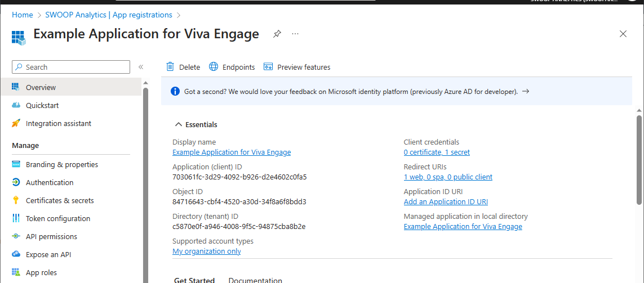Click the Certificates & secrets key icon

coord(16,200)
